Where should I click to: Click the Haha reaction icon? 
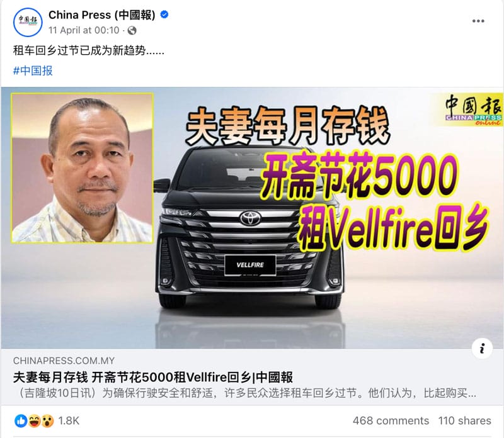[x=34, y=420]
